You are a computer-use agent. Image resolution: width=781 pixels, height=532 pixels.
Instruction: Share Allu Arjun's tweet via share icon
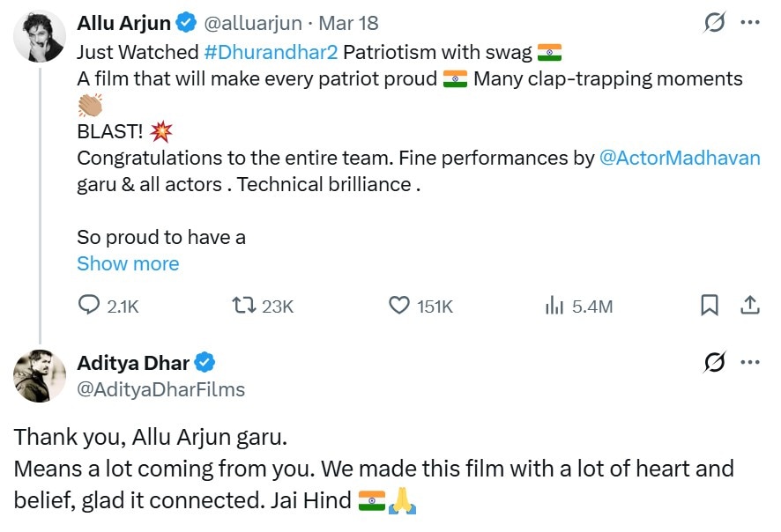tap(750, 306)
